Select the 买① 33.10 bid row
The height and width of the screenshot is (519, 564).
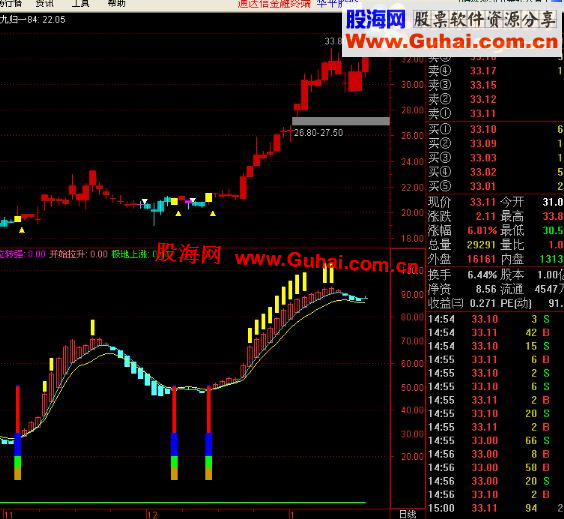(x=495, y=129)
